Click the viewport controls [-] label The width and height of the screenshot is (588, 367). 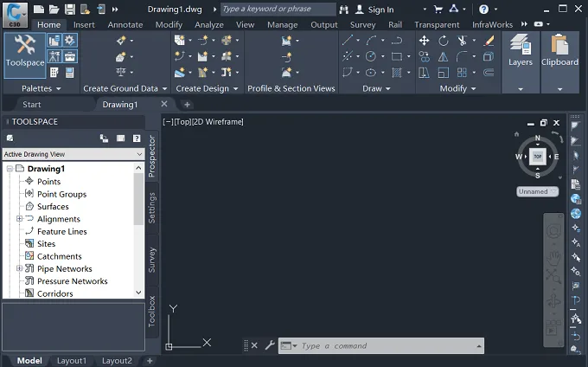point(168,122)
